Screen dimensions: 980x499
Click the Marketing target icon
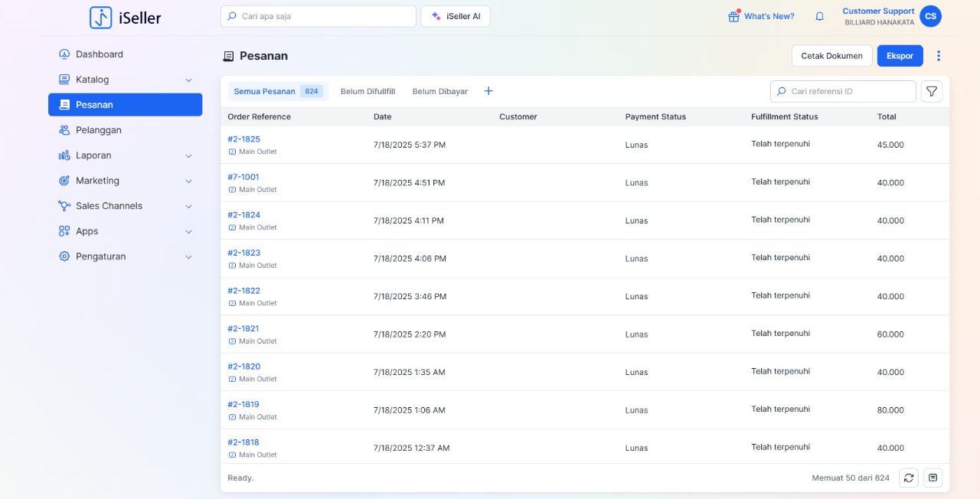64,181
